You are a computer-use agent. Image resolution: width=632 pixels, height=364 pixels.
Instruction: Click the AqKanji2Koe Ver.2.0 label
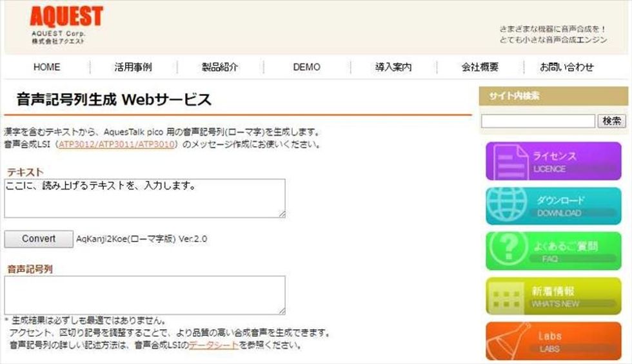pos(141,239)
